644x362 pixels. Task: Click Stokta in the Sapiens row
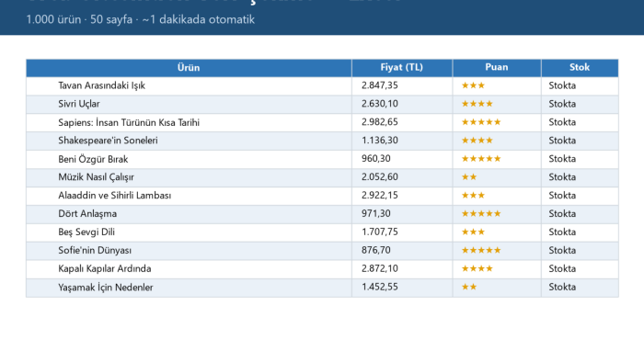[x=562, y=122]
